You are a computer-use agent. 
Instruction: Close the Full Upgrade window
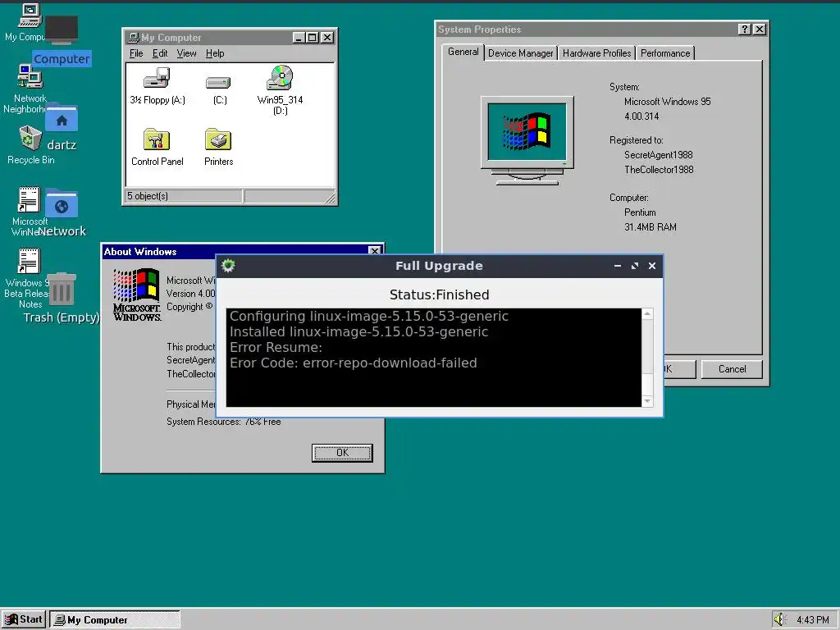[x=652, y=266]
